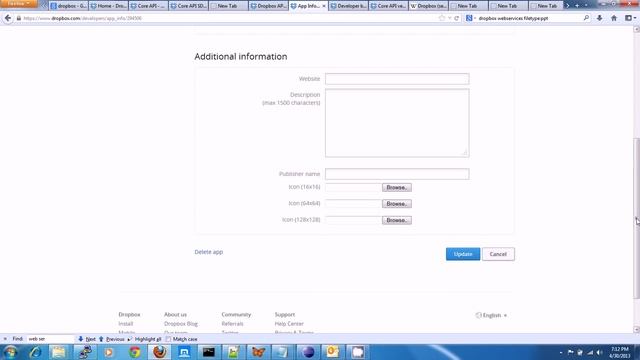The width and height of the screenshot is (640, 360).
Task: Click the search magnifier in the search box
Action: (586, 18)
